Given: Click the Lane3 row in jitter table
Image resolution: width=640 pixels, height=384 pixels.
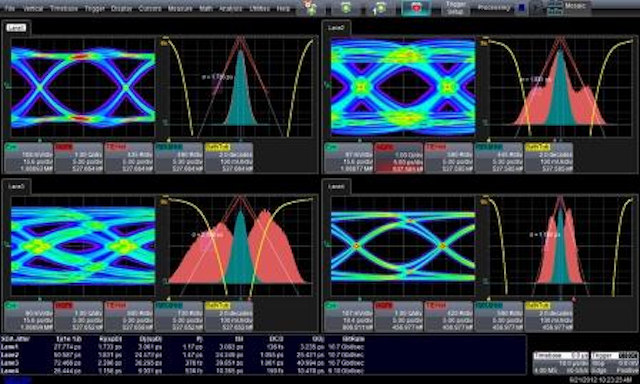Looking at the screenshot, I should (182, 363).
